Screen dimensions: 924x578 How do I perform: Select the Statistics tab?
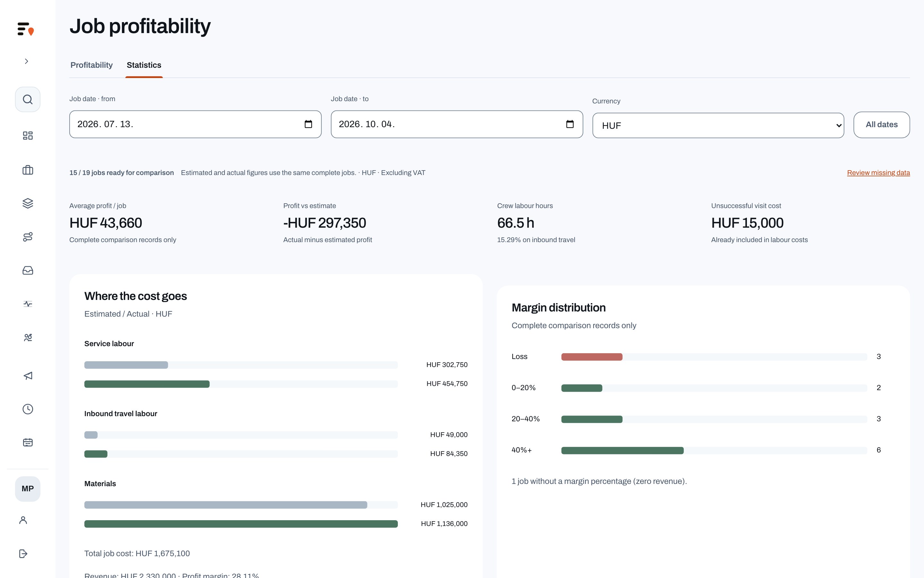144,65
